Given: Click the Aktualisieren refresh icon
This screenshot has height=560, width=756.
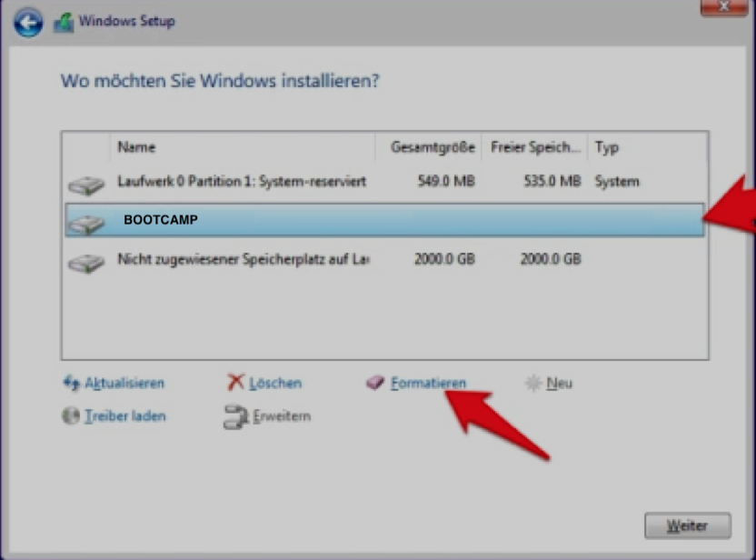Looking at the screenshot, I should tap(72, 383).
